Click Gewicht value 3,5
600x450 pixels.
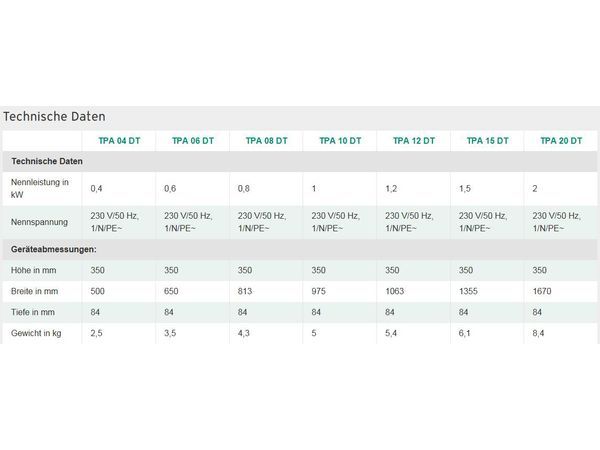click(170, 333)
